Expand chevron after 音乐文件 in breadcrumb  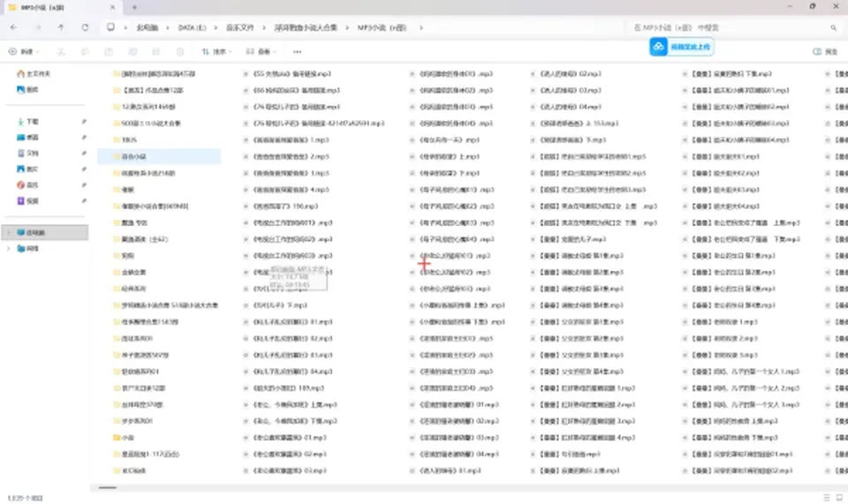pyautogui.click(x=264, y=27)
